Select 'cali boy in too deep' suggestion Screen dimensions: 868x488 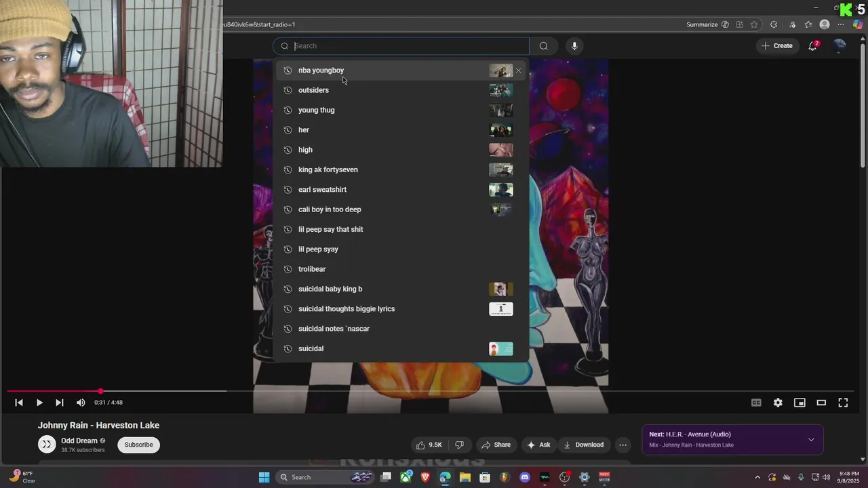[401, 209]
